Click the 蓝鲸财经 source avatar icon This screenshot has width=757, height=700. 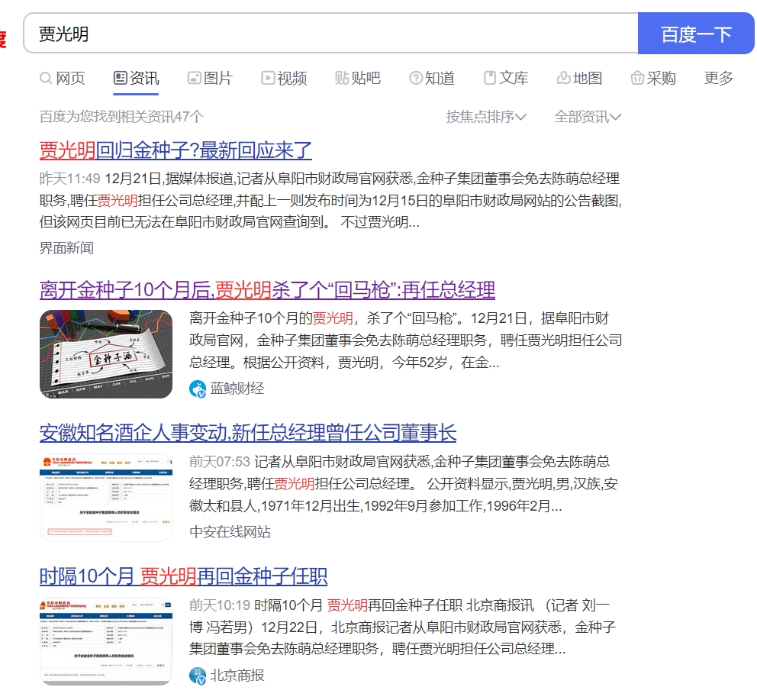[198, 389]
